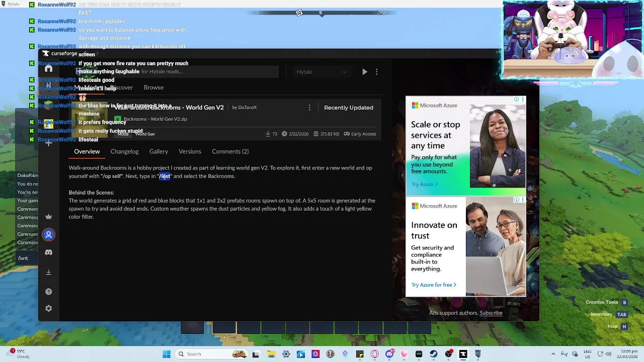Open the downloads icon in sidebar

tap(49, 272)
